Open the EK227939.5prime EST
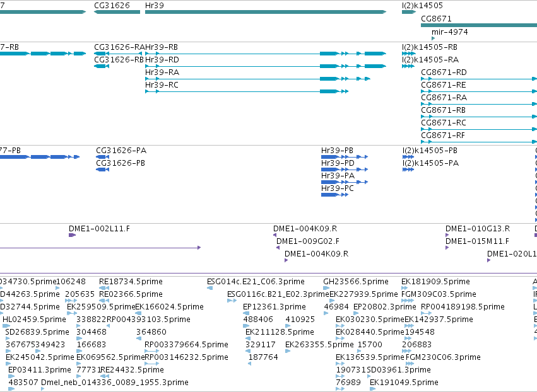537x392 pixels. pos(363,294)
